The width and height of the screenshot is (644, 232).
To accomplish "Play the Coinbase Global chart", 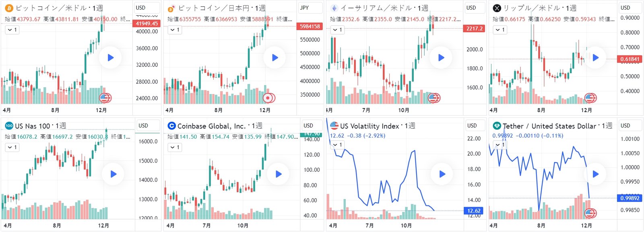I will click(279, 174).
